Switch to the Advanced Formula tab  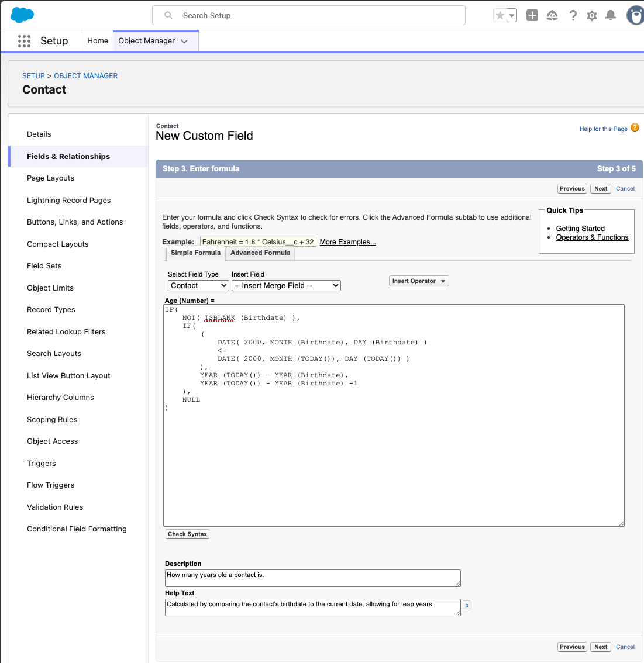click(260, 253)
